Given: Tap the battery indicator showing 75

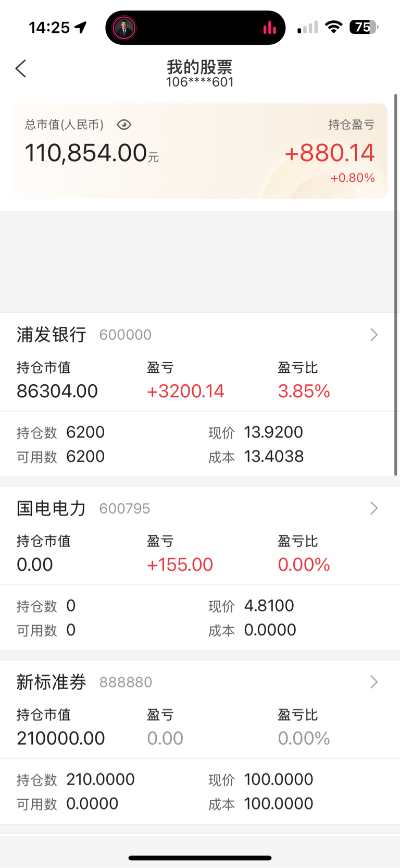Looking at the screenshot, I should coord(364,27).
